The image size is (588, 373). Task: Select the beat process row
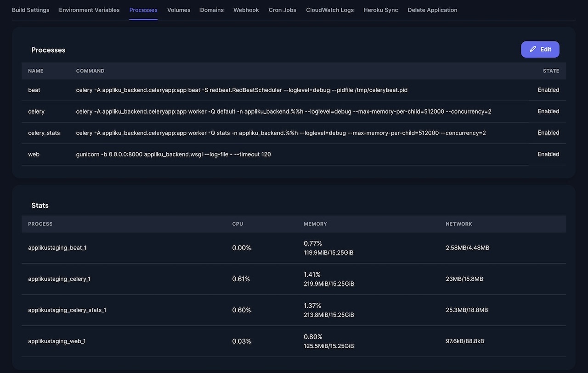coord(294,90)
